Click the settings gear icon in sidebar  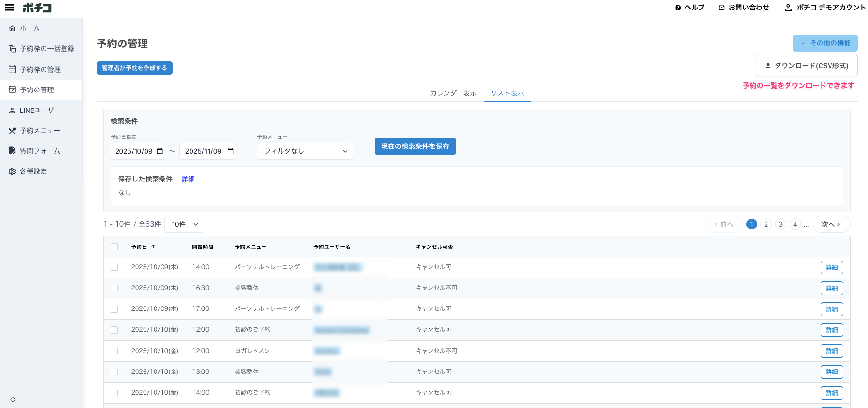12,172
